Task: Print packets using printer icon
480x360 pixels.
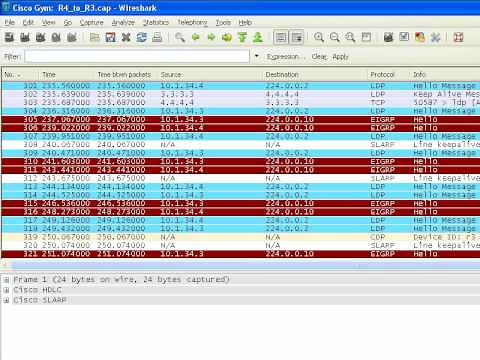Action: (157, 37)
